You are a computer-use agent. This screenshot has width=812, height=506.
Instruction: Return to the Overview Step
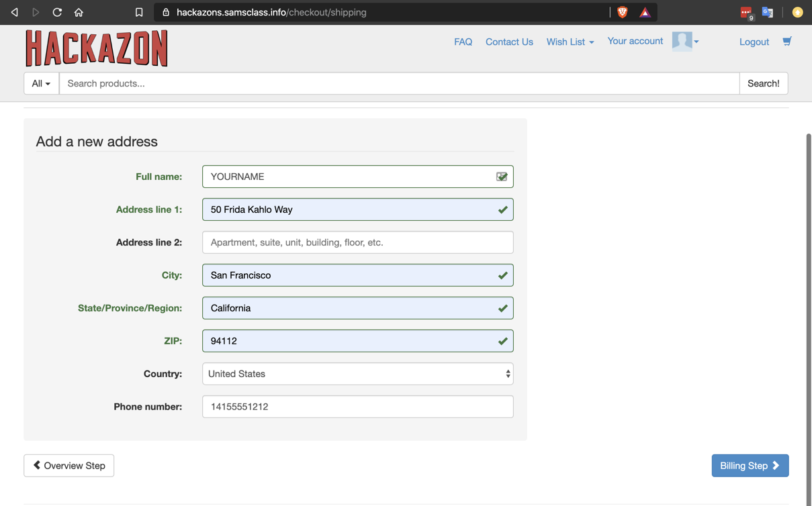coord(69,466)
